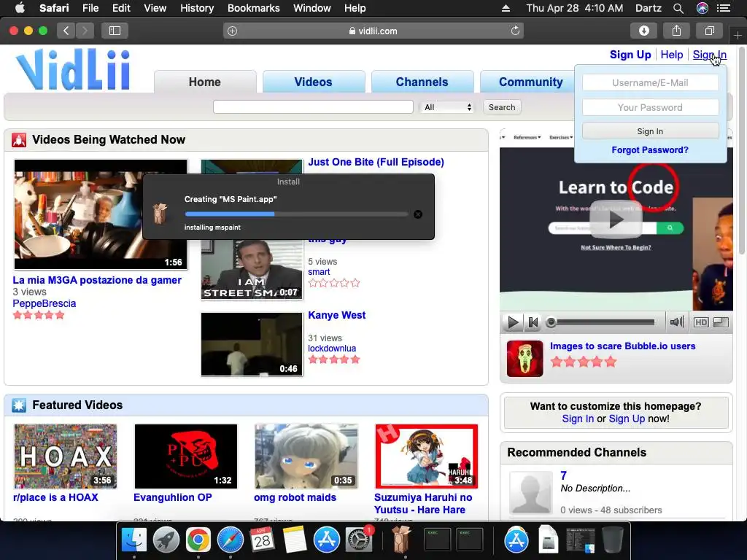Click the r/place is a HOAX thumbnail

[65, 456]
